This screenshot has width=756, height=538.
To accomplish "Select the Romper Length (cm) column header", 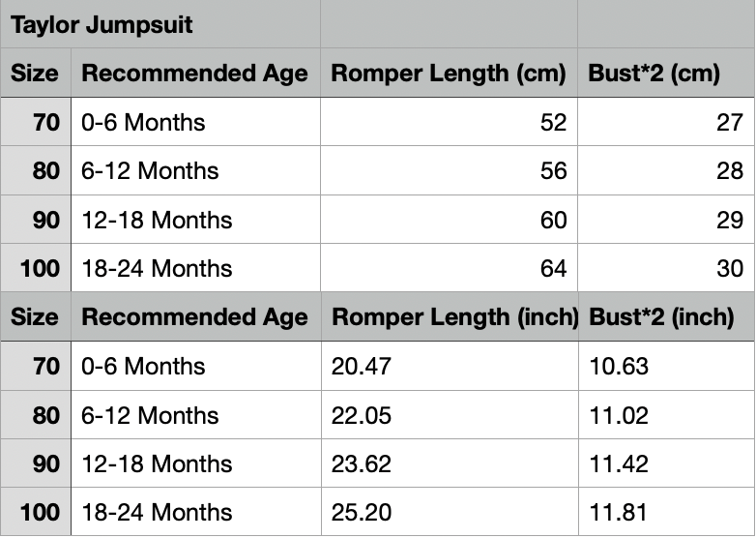I will pos(448,74).
